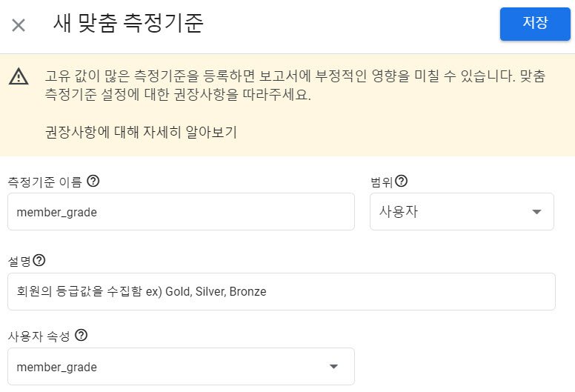Click the 설명 label text
This screenshot has width=575, height=392.
[19, 261]
